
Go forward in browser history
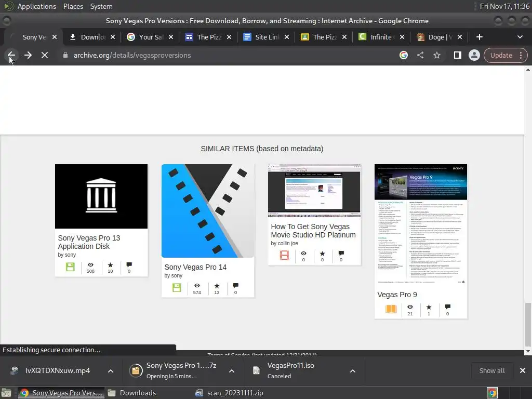point(28,55)
